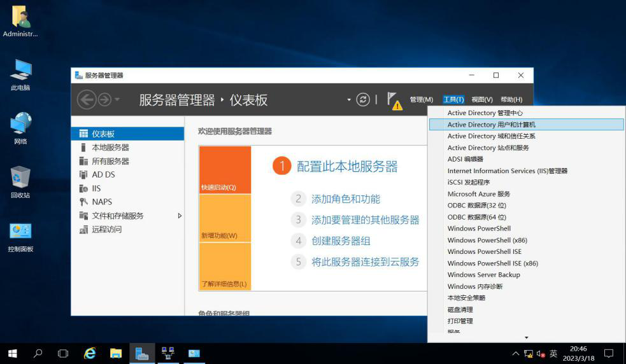Open the 帮助(H) menu

click(511, 99)
